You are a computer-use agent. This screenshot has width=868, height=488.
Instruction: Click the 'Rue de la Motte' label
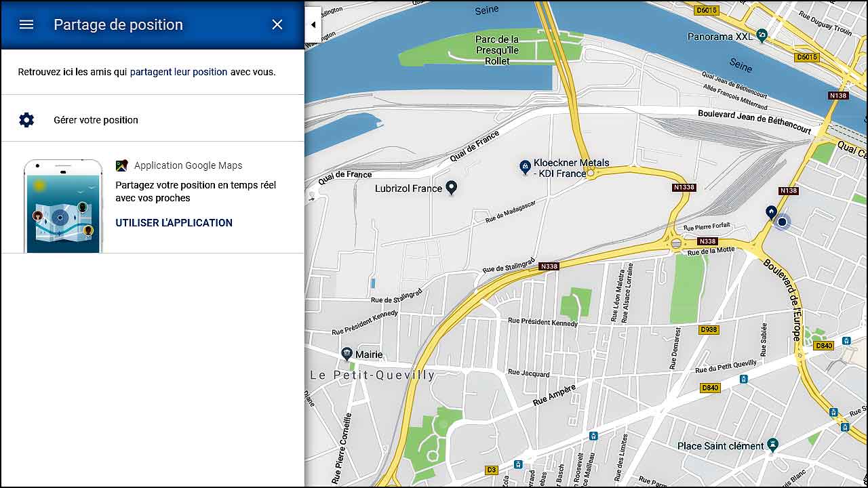tap(711, 251)
